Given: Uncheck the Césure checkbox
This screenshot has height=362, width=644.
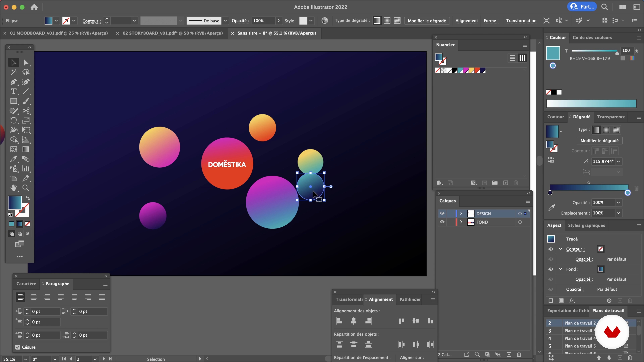Looking at the screenshot, I should point(18,347).
